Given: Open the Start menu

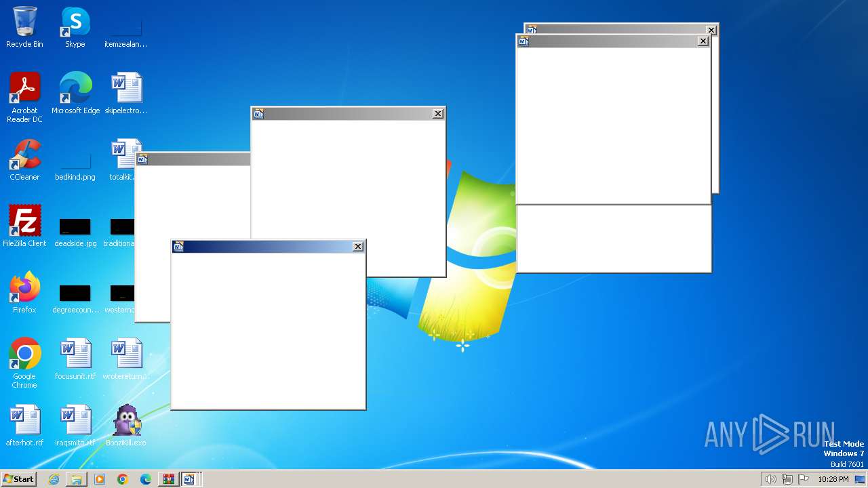Looking at the screenshot, I should click(18, 479).
